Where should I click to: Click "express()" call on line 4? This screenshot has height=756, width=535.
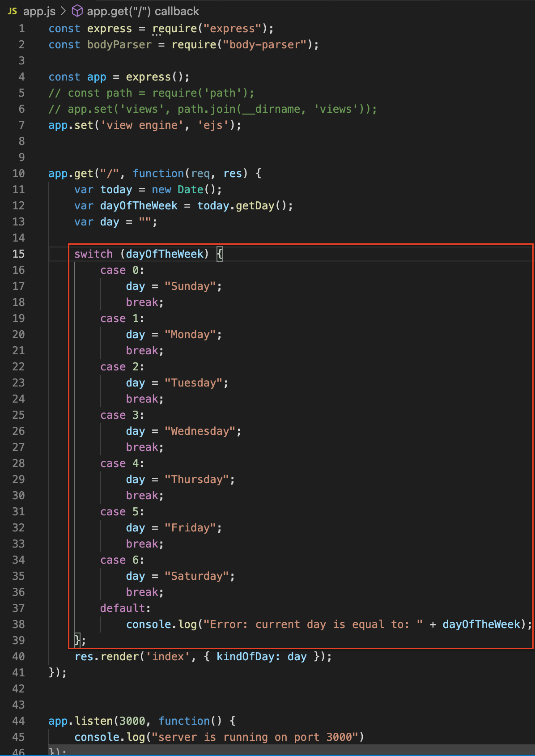[155, 77]
